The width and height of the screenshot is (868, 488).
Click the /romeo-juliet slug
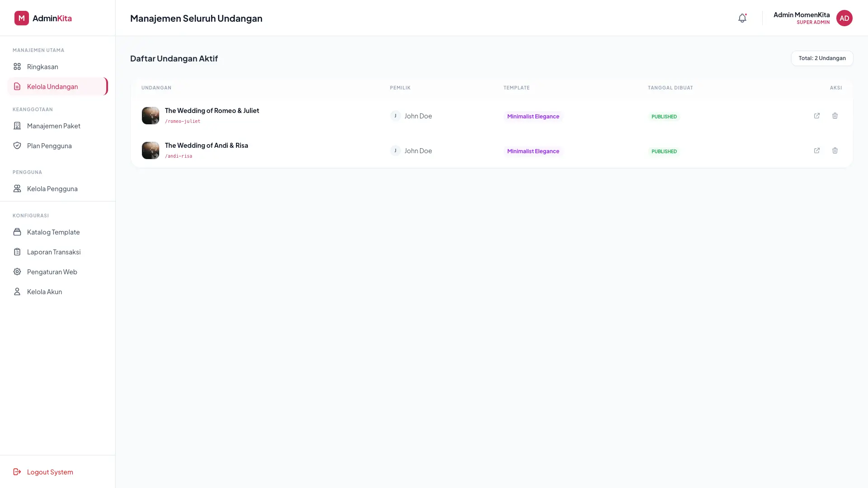(183, 121)
